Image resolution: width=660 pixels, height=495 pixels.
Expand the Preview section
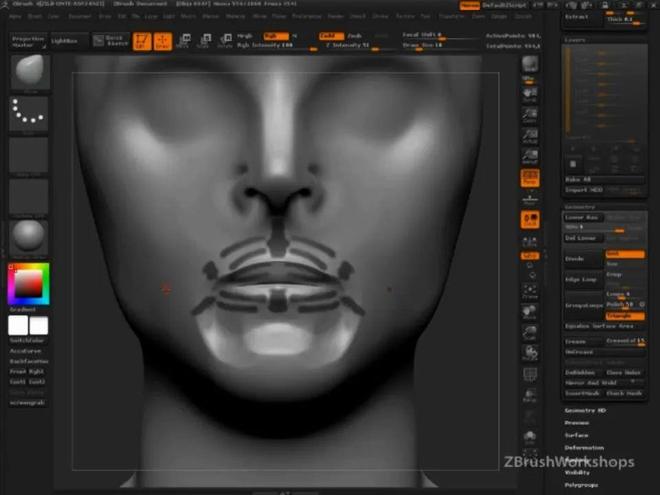(577, 423)
